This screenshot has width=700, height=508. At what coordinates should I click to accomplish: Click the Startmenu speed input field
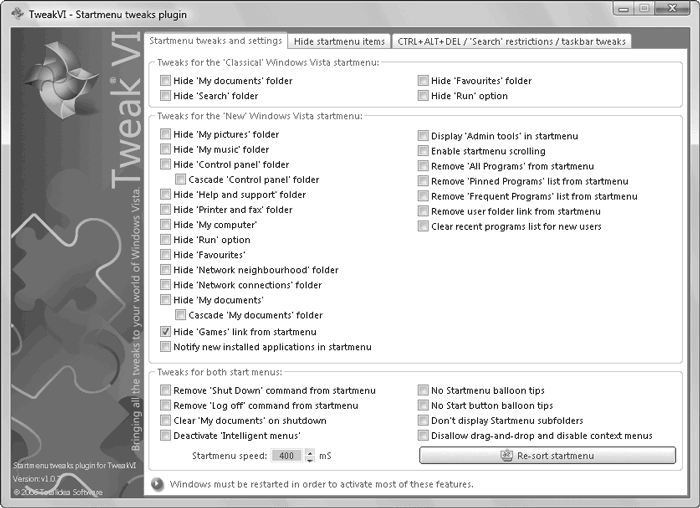(x=285, y=455)
